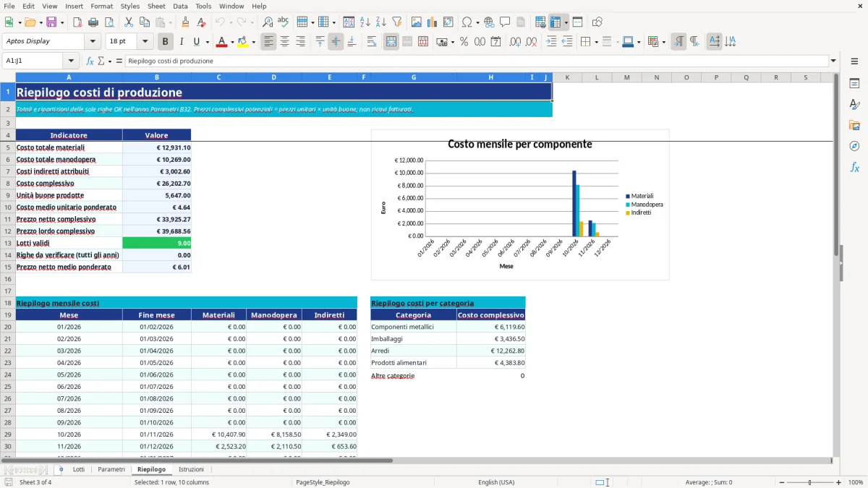This screenshot has width=868, height=488.
Task: Apply AutoFilter funnel icon
Action: tap(396, 22)
